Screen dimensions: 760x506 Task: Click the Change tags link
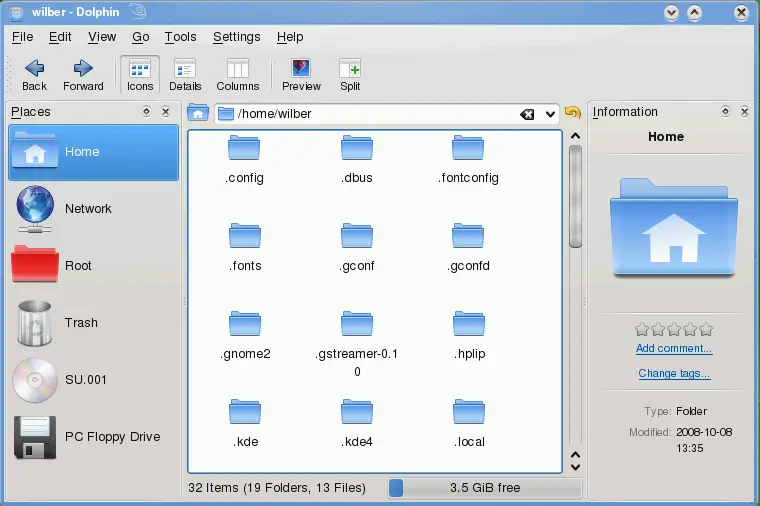pos(674,374)
